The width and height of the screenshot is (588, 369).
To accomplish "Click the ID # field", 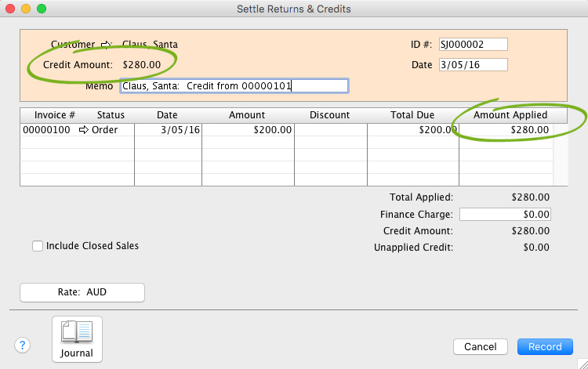I will (x=474, y=44).
